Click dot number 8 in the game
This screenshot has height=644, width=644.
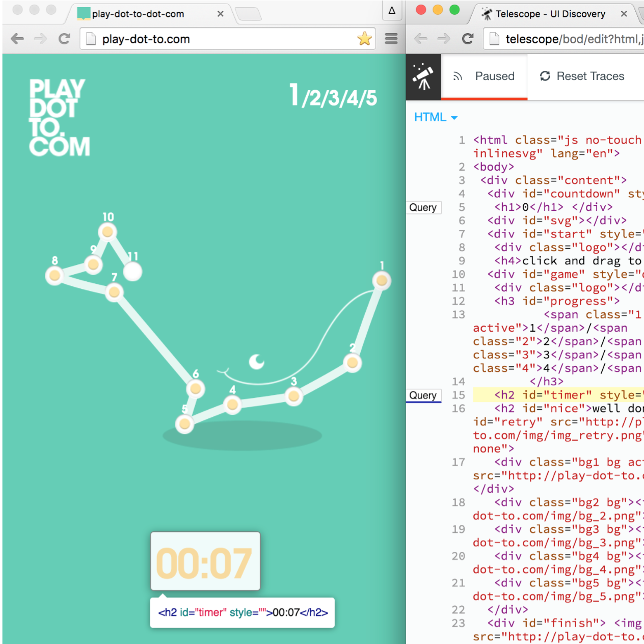[55, 276]
